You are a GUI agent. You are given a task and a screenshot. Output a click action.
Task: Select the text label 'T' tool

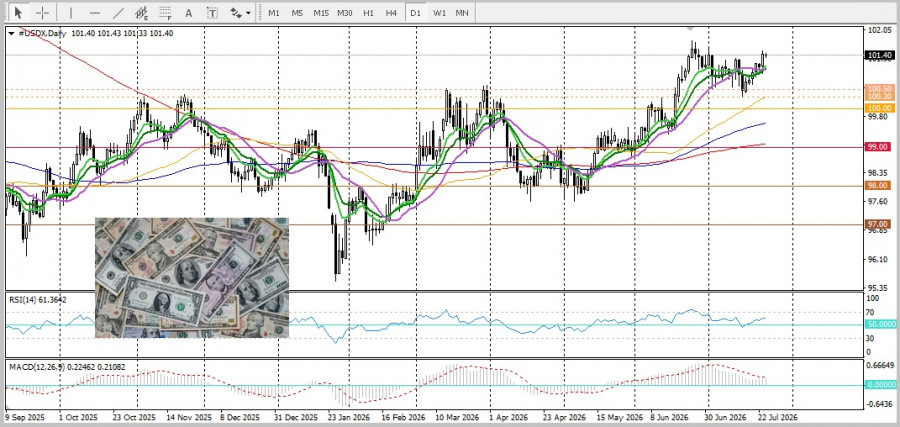[x=212, y=12]
